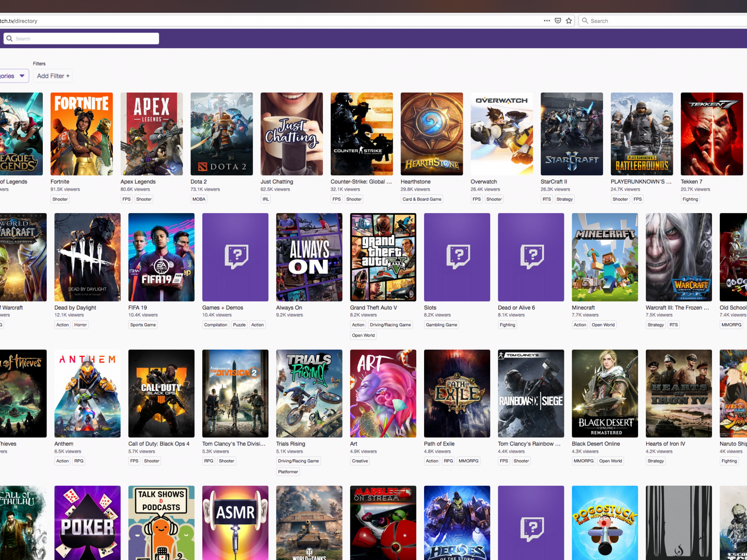Open the Just Chatting cover thumbnail
This screenshot has width=747, height=560.
pos(292,134)
